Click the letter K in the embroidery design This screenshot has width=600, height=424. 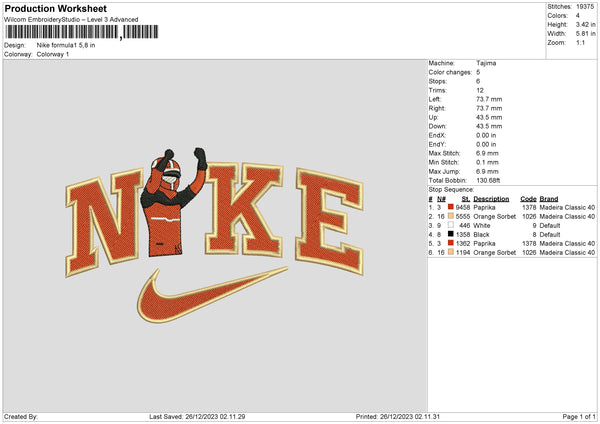(x=244, y=209)
